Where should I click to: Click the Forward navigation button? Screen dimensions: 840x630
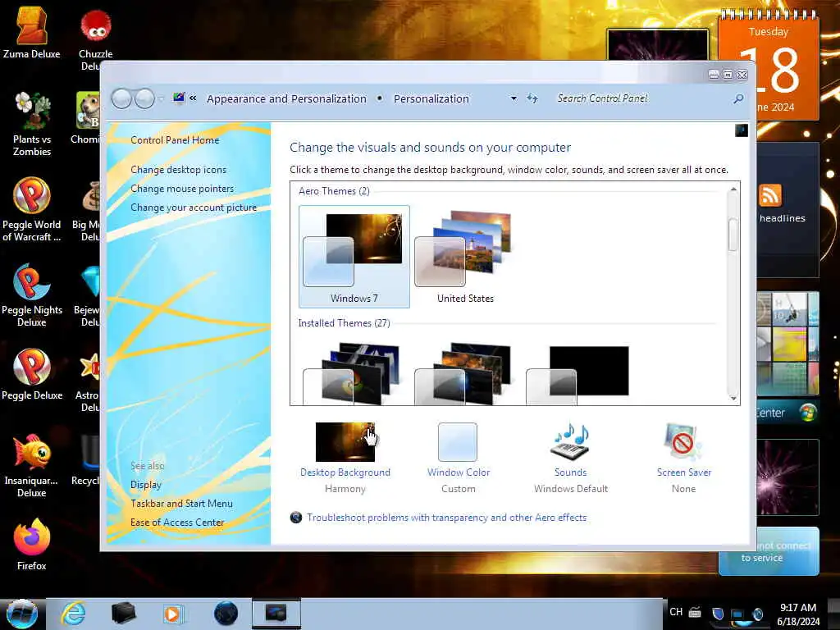click(x=144, y=98)
